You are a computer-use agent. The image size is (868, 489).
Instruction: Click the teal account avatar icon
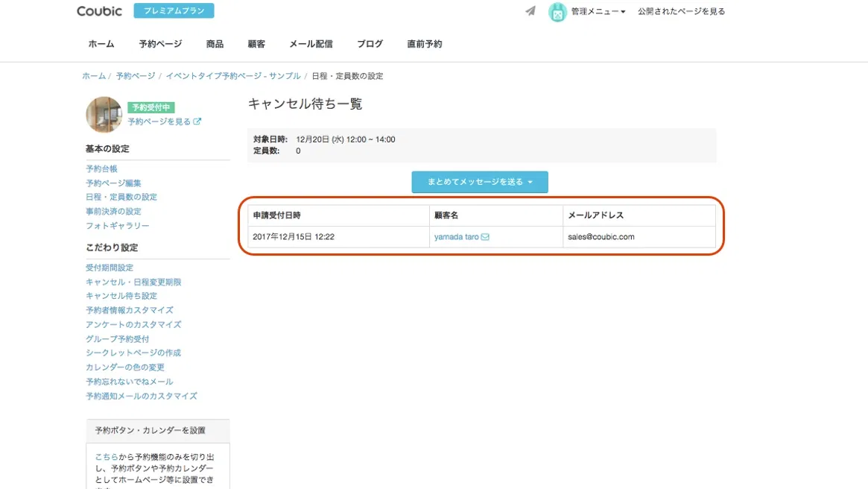click(557, 12)
